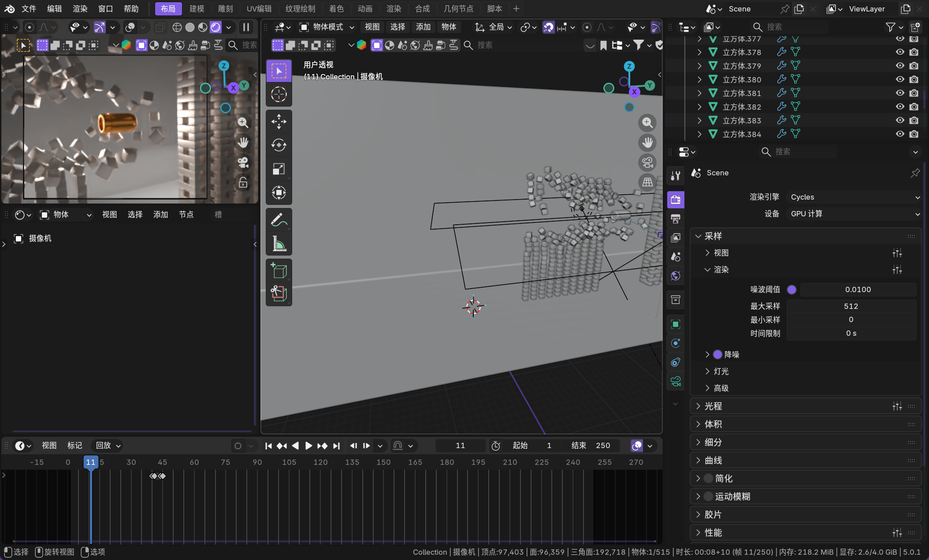Screen dimensions: 929x560
Task: Expand 立方体.379 in the outliner
Action: pyautogui.click(x=699, y=66)
